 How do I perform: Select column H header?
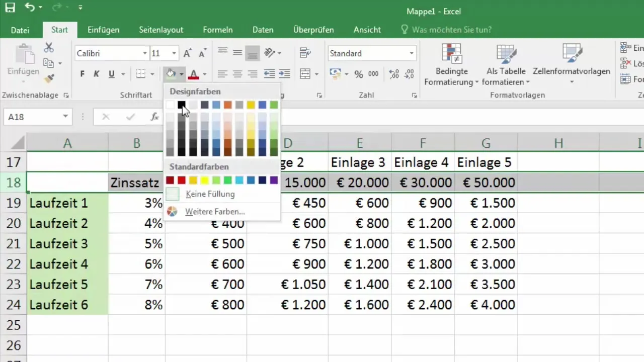558,143
